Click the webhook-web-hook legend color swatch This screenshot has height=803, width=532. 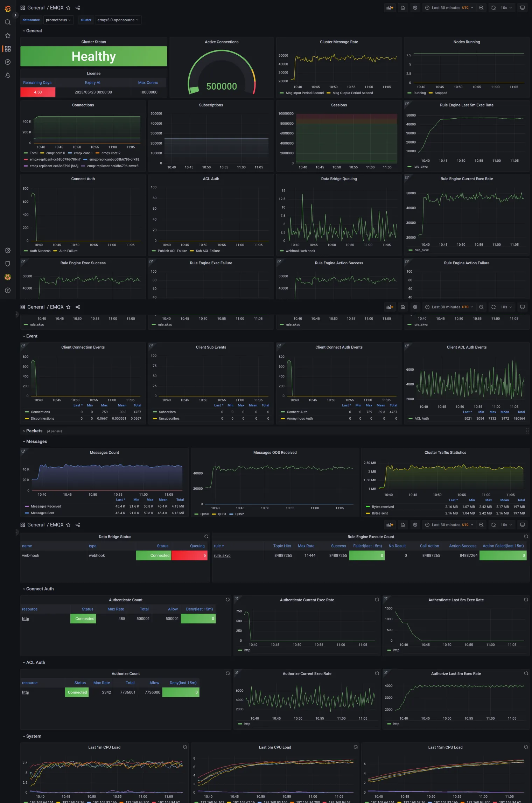click(282, 251)
